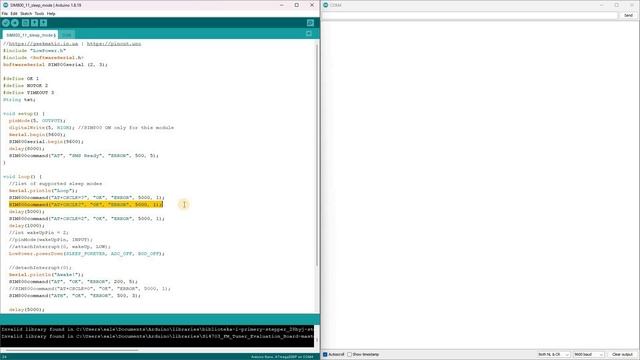
Task: Click the Arduino logo in the IDE title bar
Action: point(5,5)
